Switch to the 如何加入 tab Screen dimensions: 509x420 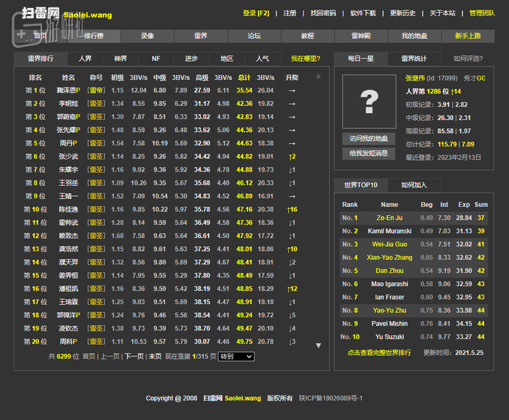(x=413, y=185)
